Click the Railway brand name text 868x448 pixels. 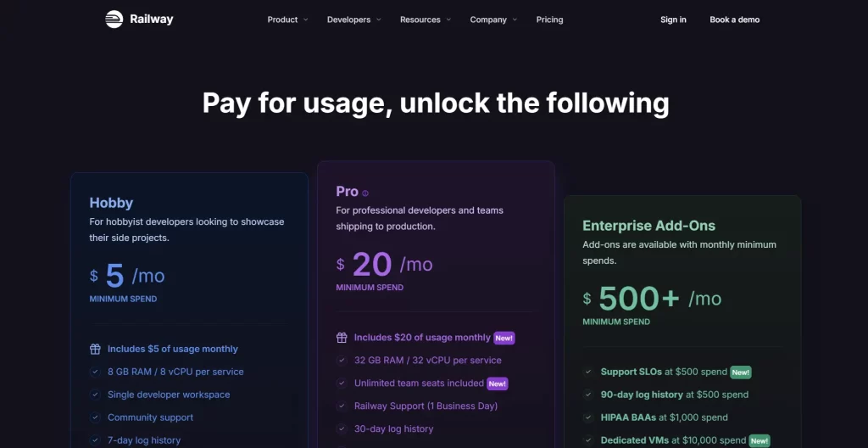[152, 20]
